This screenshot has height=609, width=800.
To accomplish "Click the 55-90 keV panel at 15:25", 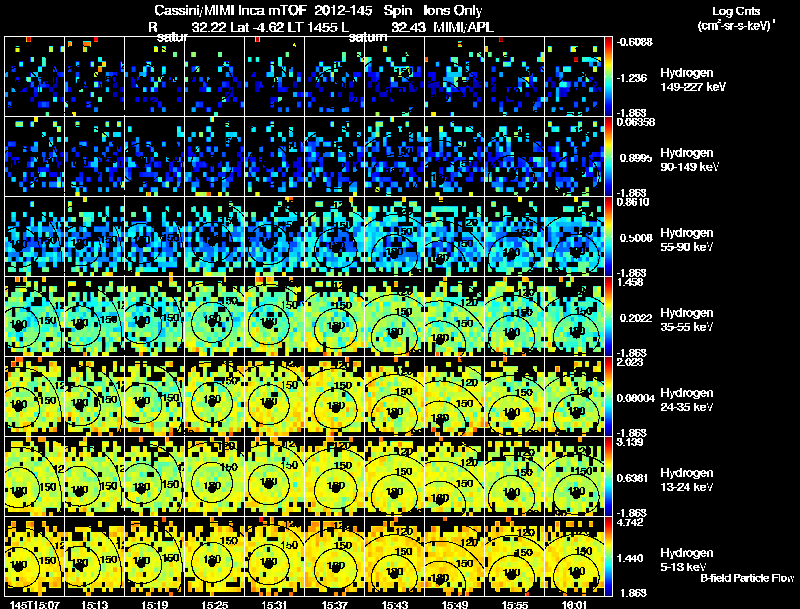I will [215, 236].
